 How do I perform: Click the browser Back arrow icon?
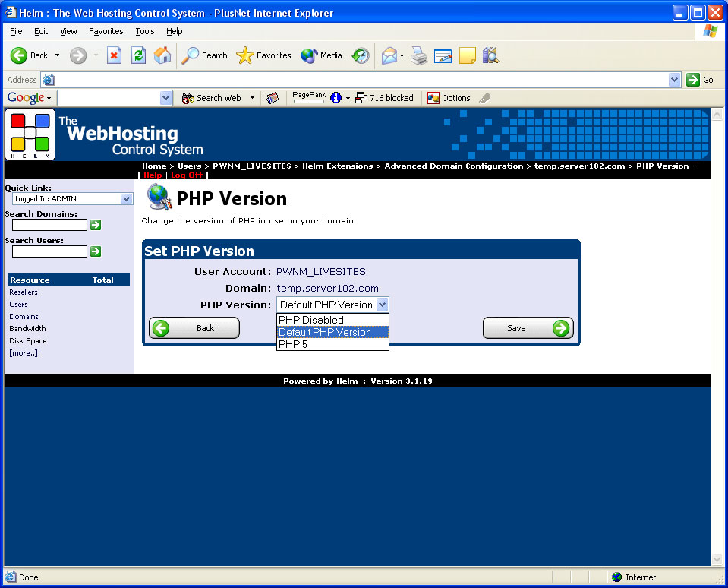[19, 55]
